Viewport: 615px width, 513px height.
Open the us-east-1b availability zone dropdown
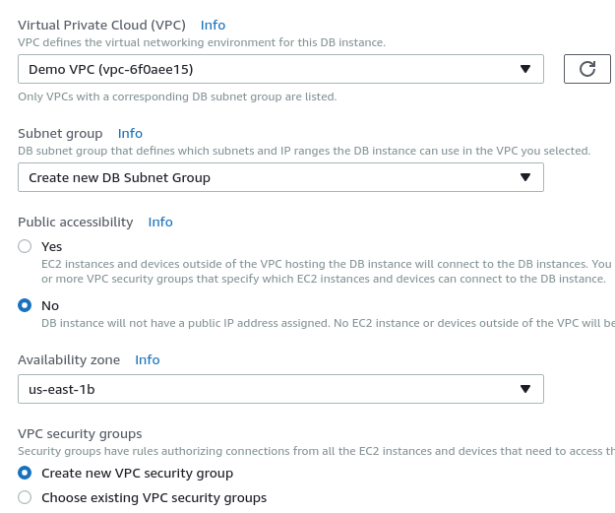[x=270, y=388]
